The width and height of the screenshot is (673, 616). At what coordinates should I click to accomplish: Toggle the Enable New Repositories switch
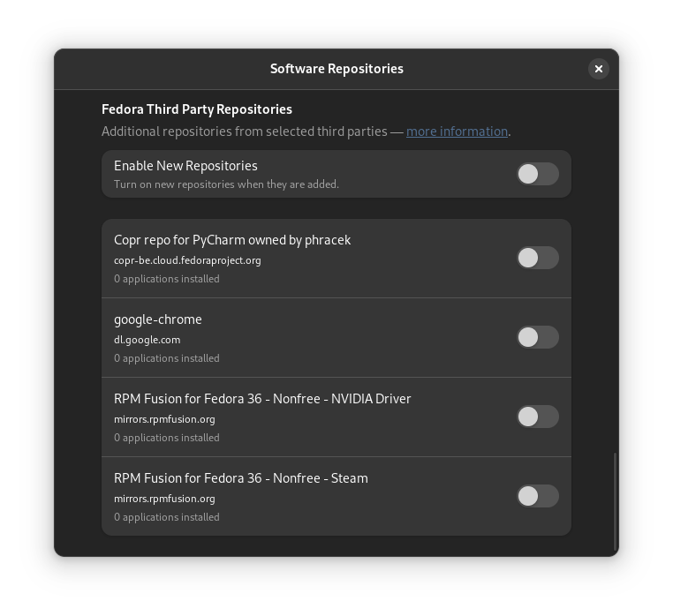(x=538, y=174)
